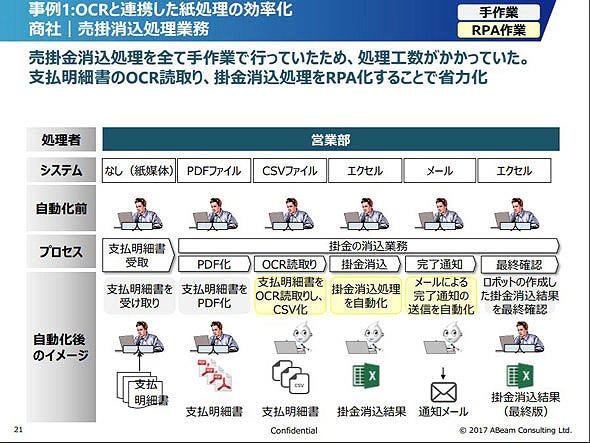
Task: Click the 通知メール caption
Action: tap(443, 412)
